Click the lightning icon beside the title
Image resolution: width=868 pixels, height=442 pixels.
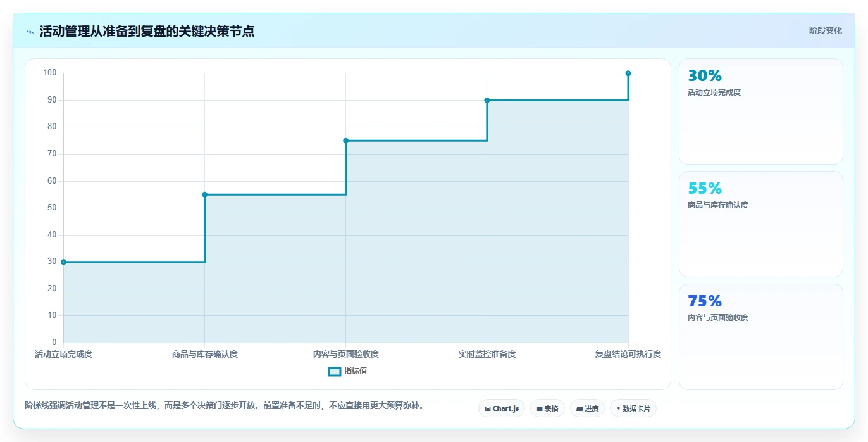pos(30,32)
